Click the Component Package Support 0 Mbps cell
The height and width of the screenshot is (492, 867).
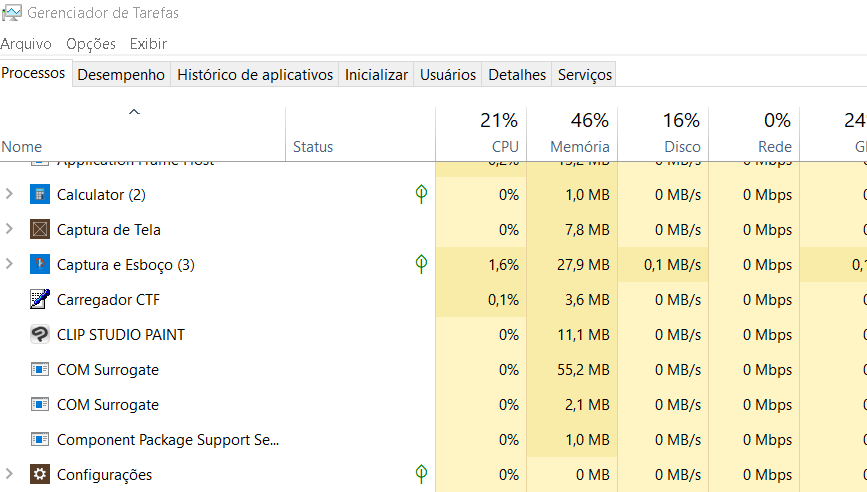tap(754, 439)
